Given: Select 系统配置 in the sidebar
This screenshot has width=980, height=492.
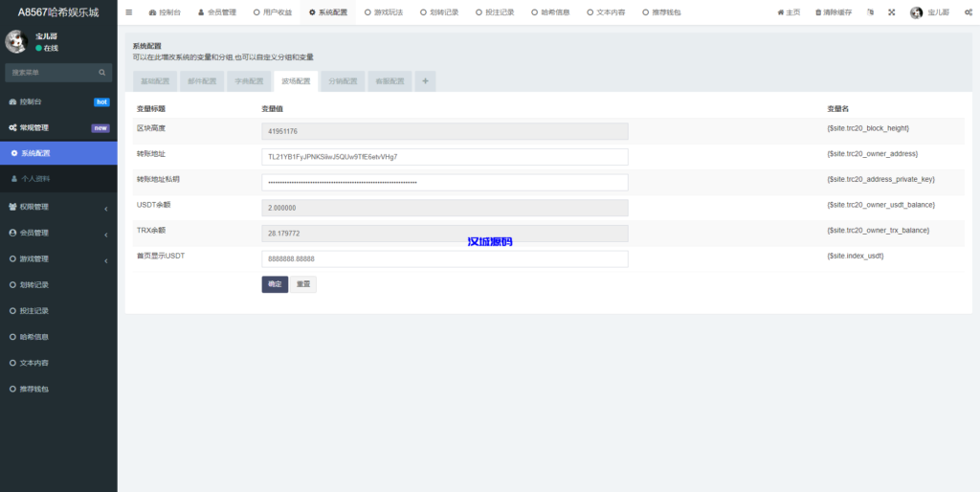Looking at the screenshot, I should point(58,153).
